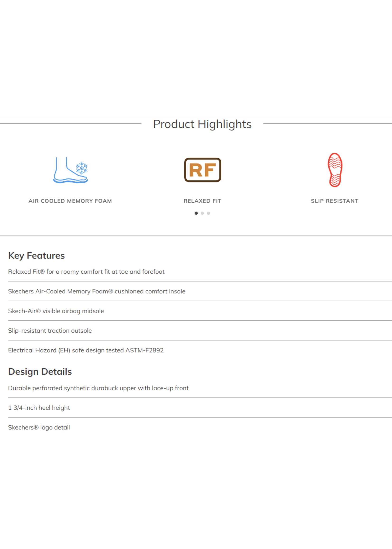Image resolution: width=392 pixels, height=549 pixels.
Task: Click the AIR COOLED MEMORY FOAM label
Action: (x=70, y=201)
